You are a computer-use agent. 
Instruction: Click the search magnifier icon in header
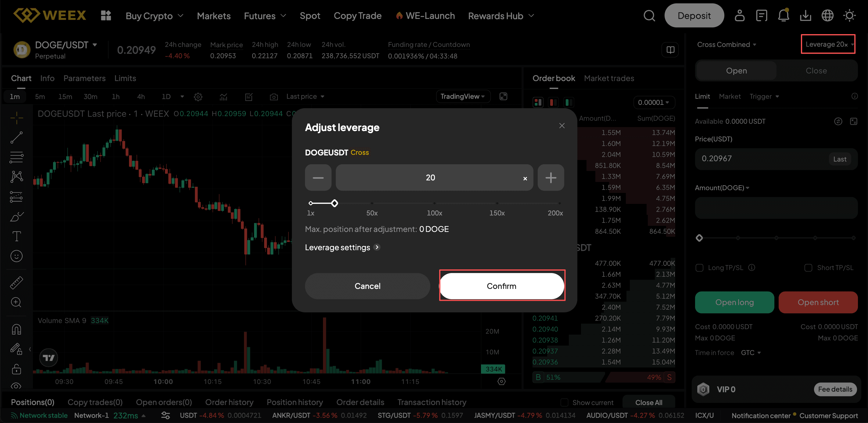coord(649,16)
